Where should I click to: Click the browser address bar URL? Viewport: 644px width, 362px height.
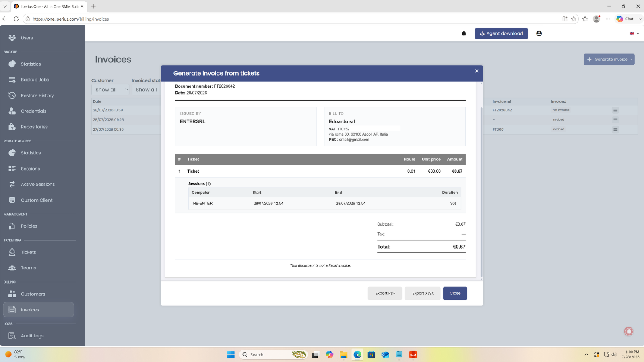click(71, 19)
